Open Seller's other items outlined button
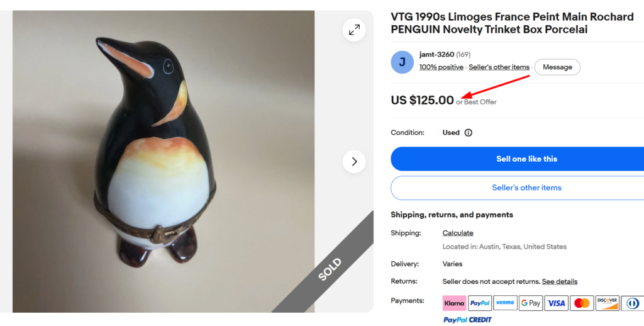Screen dimensions: 644x326 coord(518,188)
